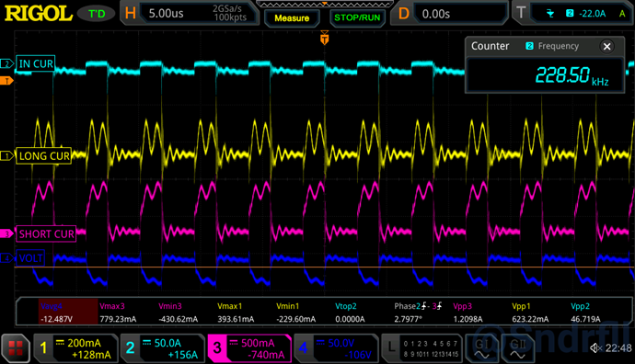
Task: Click the channel 1 ground marker
Action: point(6,155)
